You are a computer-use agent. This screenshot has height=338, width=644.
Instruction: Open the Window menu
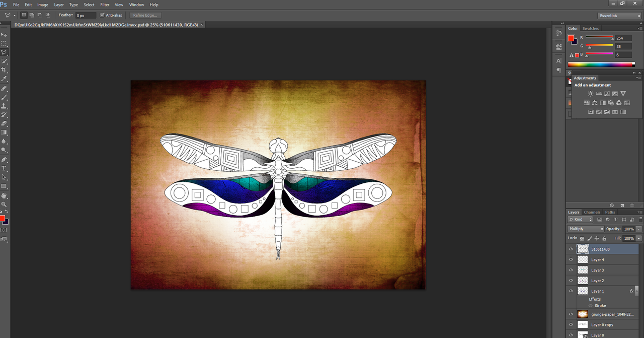tap(136, 5)
